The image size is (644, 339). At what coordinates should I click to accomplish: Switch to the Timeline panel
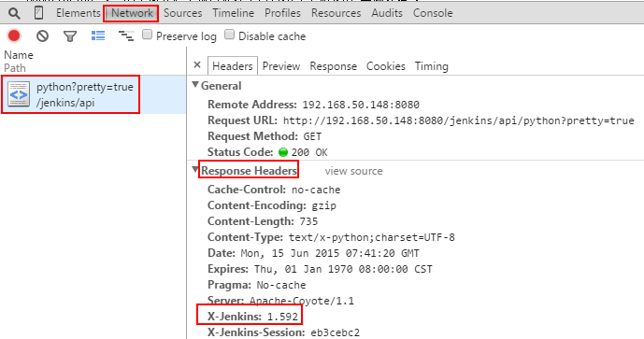click(234, 13)
